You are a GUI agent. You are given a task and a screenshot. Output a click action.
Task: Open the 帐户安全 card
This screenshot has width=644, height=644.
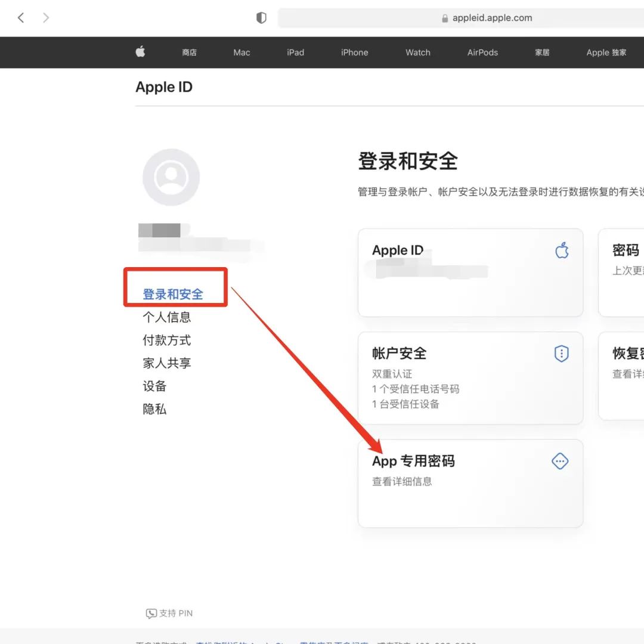click(x=470, y=378)
